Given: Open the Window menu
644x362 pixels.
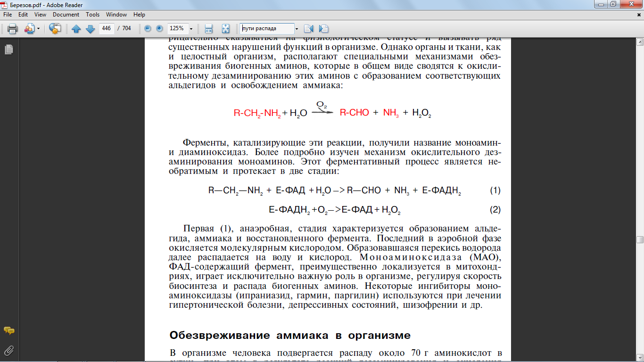Looking at the screenshot, I should click(x=116, y=15).
